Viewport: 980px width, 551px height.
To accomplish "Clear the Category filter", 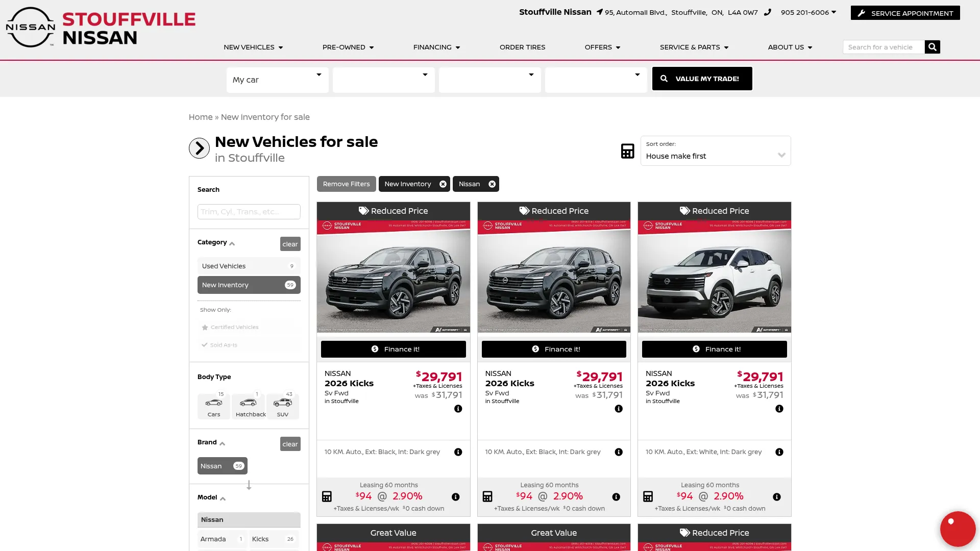I will (290, 244).
